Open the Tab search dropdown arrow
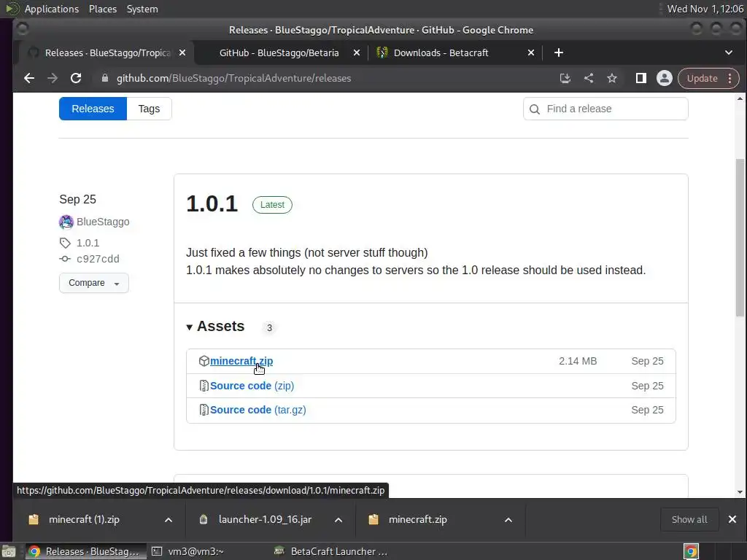The image size is (747, 560). click(x=729, y=52)
